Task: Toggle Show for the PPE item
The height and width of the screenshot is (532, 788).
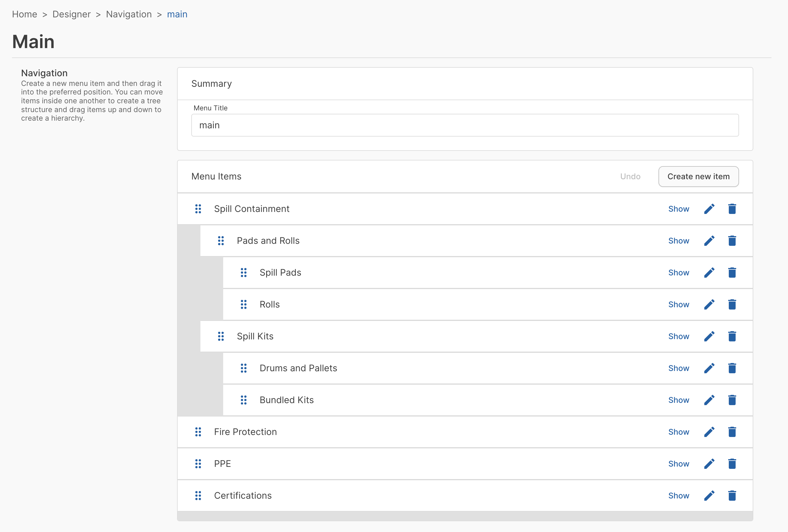Action: [x=678, y=463]
